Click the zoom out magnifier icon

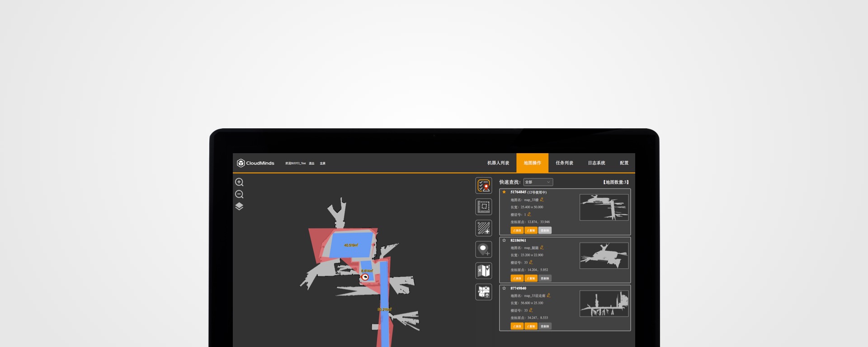point(239,194)
